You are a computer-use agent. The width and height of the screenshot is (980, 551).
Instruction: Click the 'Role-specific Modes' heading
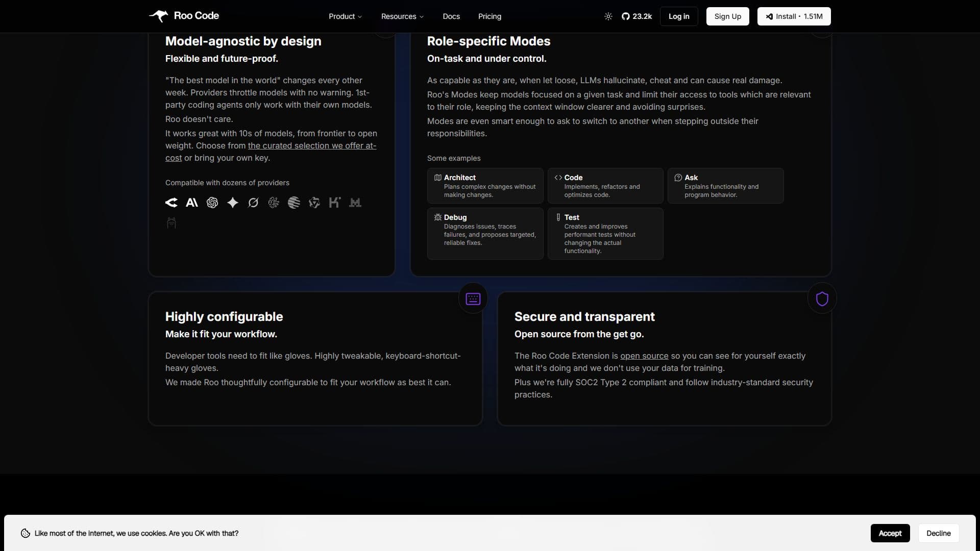[x=488, y=41]
